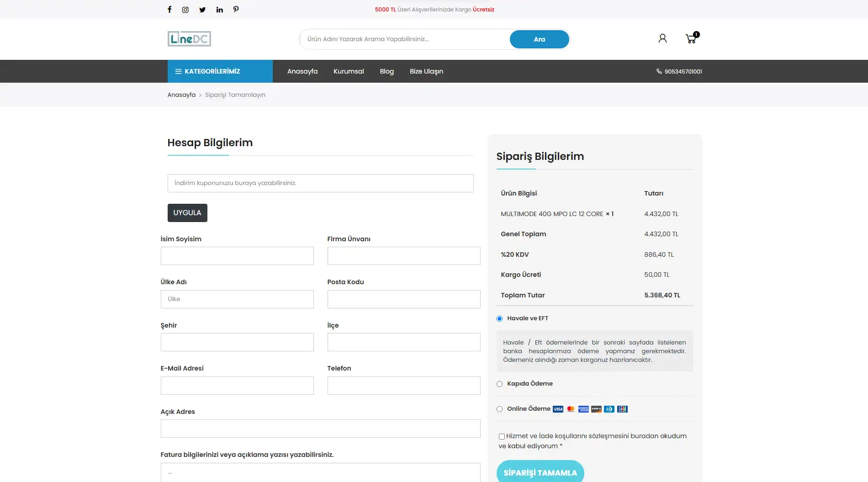This screenshot has width=868, height=482.
Task: Open the Instagram social icon
Action: point(185,10)
